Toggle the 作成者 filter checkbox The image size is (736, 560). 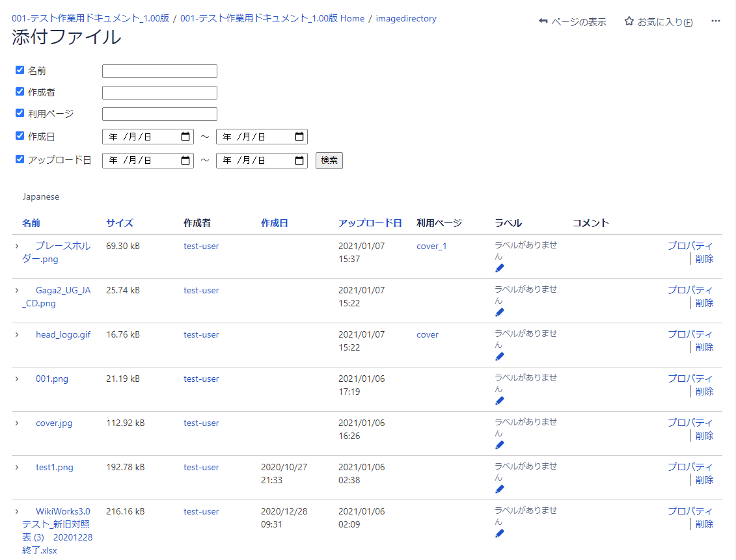point(20,92)
